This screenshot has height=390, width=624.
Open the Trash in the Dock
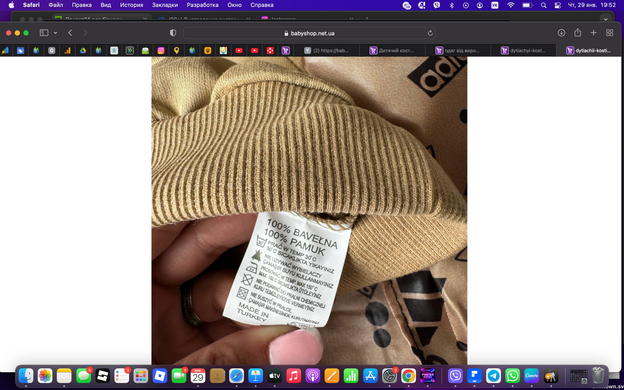coord(598,375)
